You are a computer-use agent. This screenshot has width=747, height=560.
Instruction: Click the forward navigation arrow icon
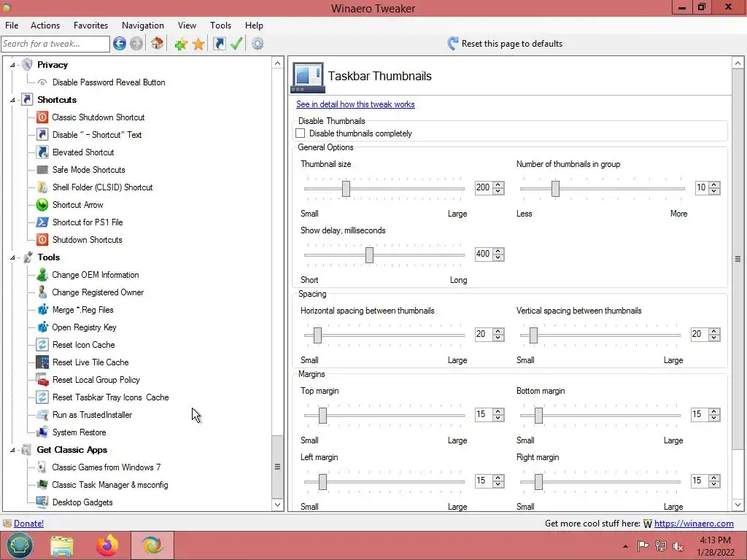click(136, 44)
